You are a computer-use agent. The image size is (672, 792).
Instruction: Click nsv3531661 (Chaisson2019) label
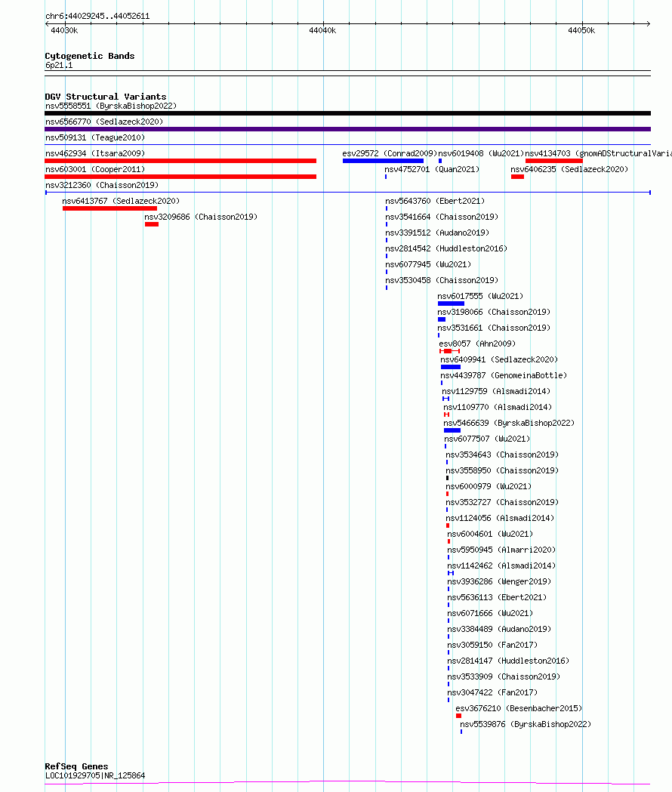[494, 328]
